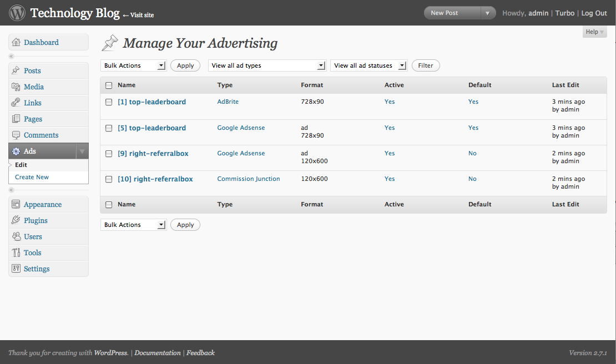
Task: Toggle the select-all checkbox in table header
Action: click(109, 85)
